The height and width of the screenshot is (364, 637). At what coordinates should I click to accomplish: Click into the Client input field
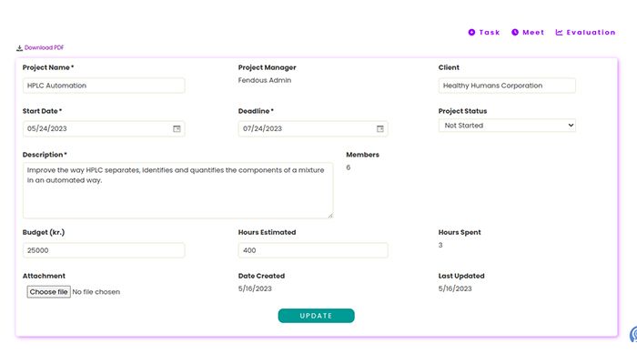pos(507,86)
